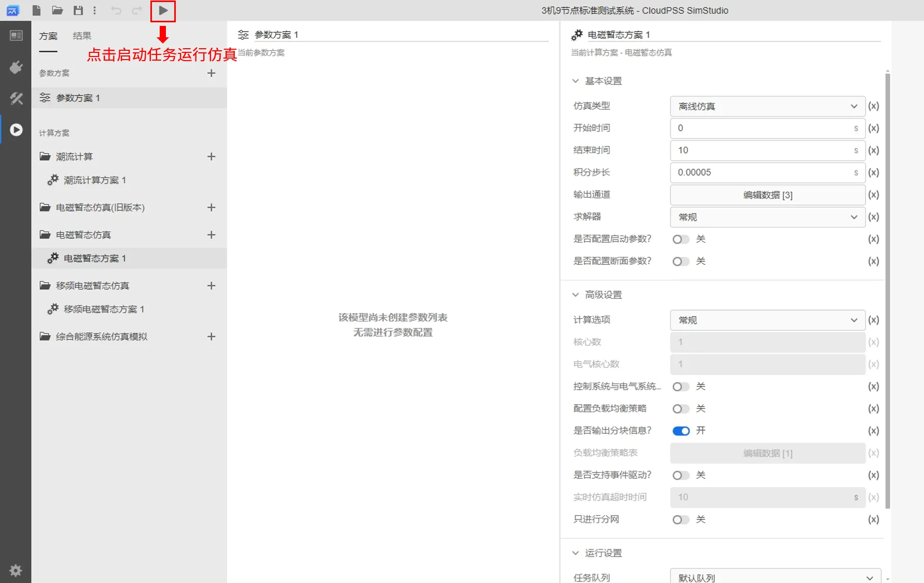
Task: Click the 电磁暂态方案 1 title field
Action: (x=733, y=35)
